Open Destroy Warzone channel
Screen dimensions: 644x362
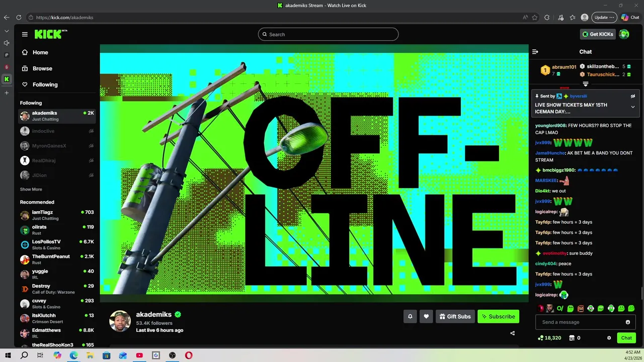tap(57, 289)
